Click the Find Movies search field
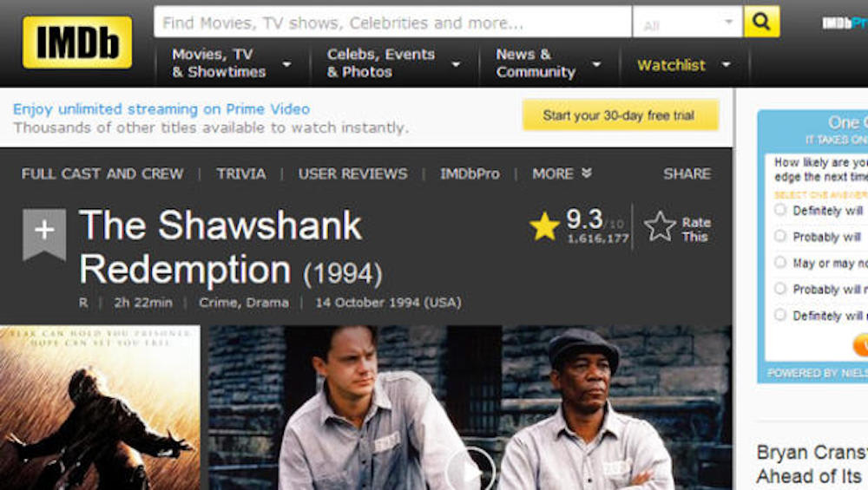 (x=392, y=23)
